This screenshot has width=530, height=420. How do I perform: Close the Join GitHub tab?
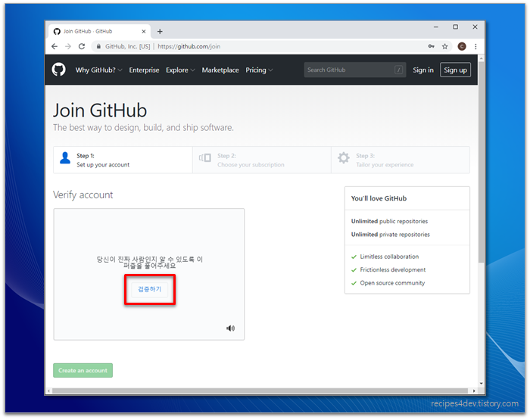[x=144, y=32]
